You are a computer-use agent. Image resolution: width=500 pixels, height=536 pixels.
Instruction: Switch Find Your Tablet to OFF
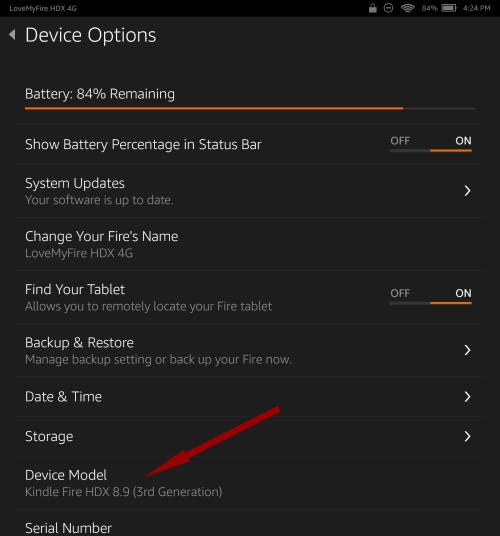point(400,293)
